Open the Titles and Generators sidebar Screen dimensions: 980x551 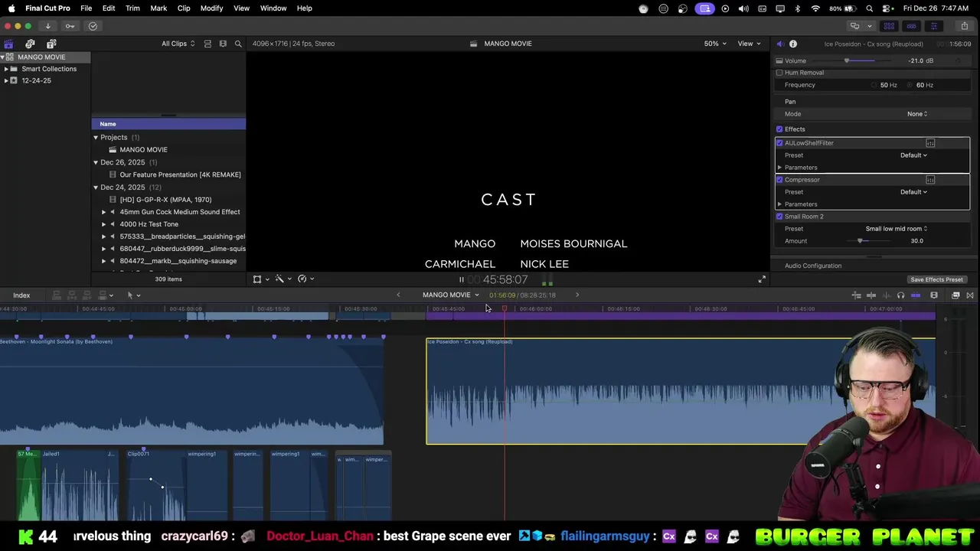point(51,44)
